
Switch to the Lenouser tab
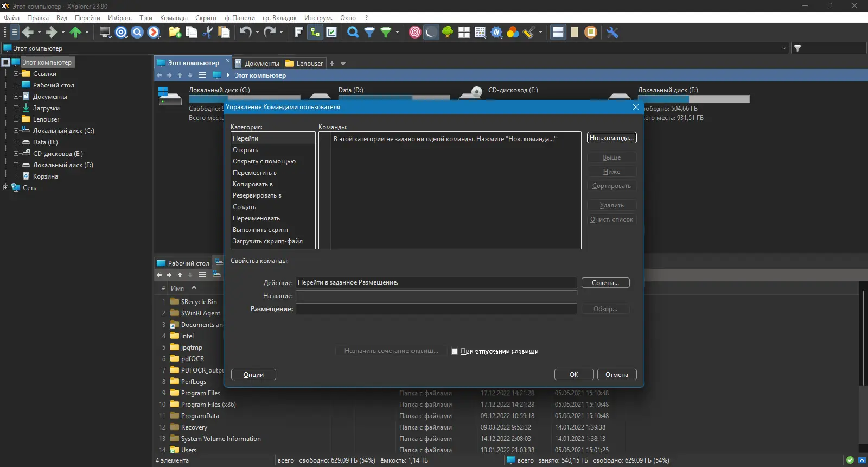click(x=304, y=64)
